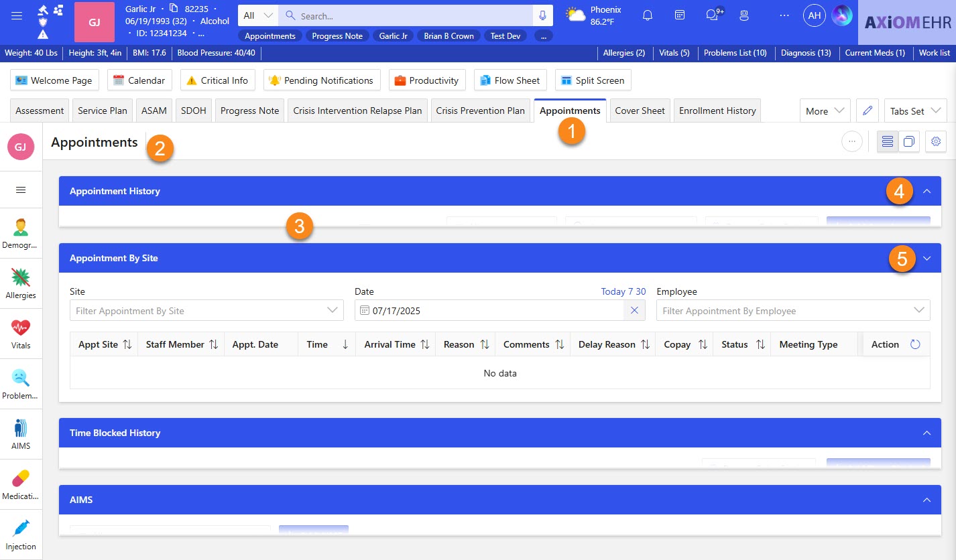Click the notification bell icon

coord(647,15)
